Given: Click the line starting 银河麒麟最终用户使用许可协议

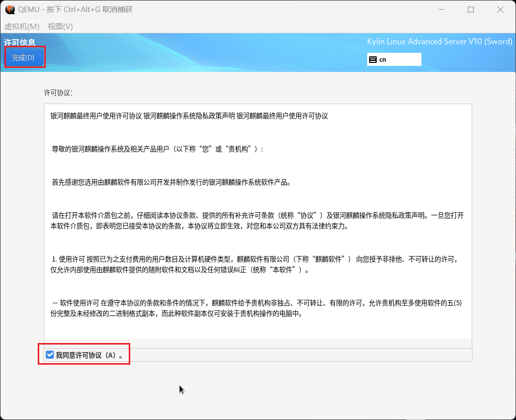Looking at the screenshot, I should [189, 116].
